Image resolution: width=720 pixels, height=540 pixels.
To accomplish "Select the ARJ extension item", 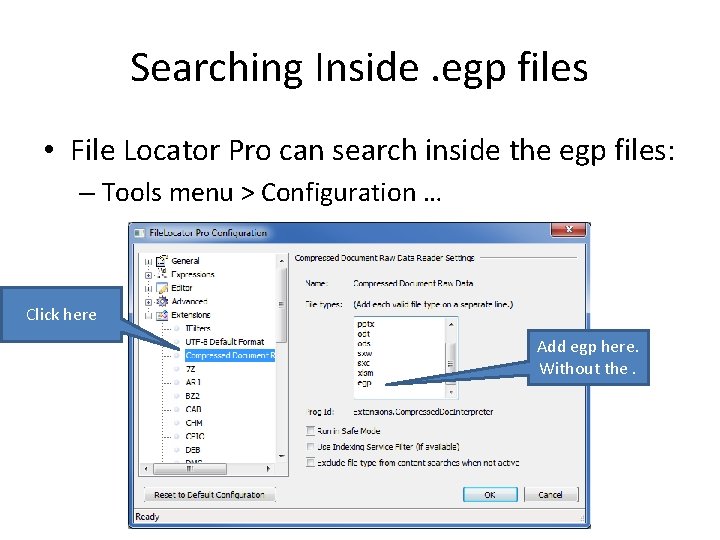I will (193, 382).
